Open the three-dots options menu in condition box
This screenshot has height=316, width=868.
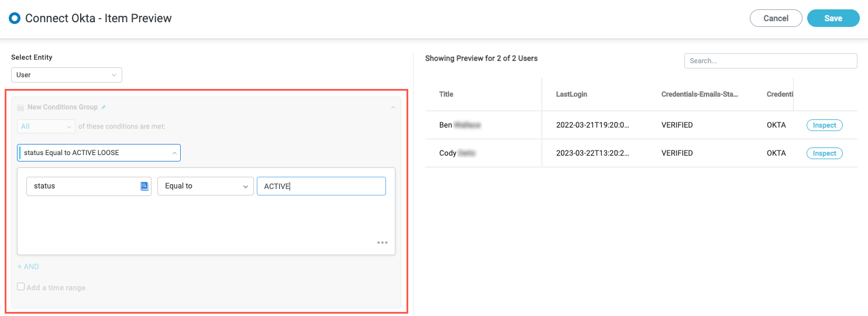coord(382,242)
